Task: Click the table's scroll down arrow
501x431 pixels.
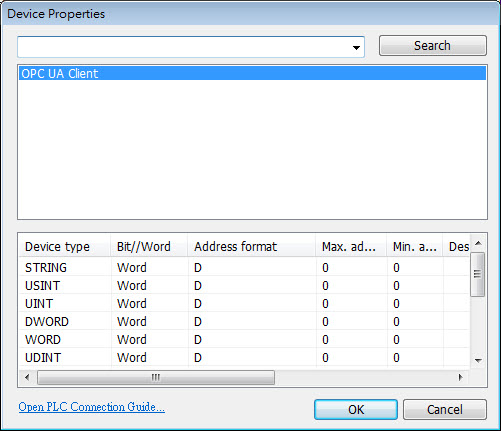Action: click(x=478, y=360)
